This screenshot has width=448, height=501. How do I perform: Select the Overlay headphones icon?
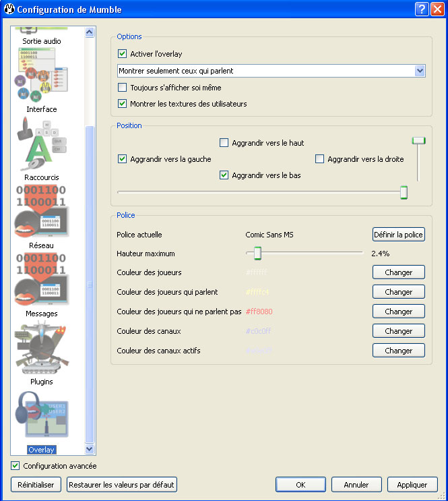tap(42, 415)
